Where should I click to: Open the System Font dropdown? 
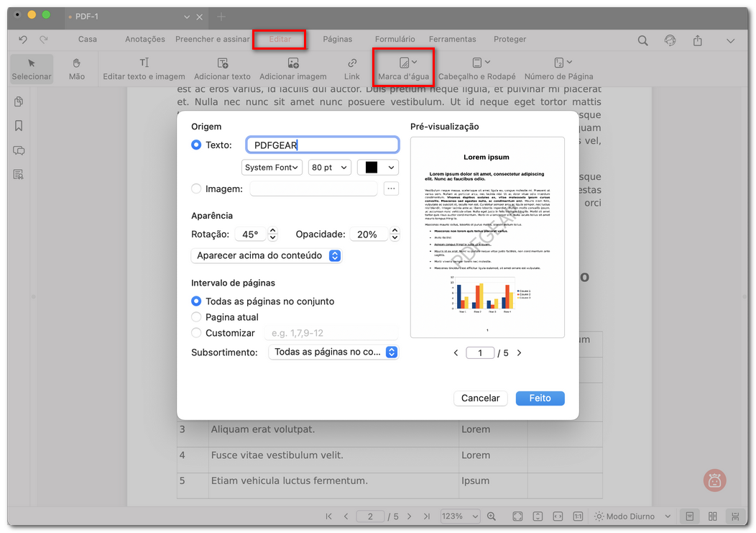click(x=272, y=167)
